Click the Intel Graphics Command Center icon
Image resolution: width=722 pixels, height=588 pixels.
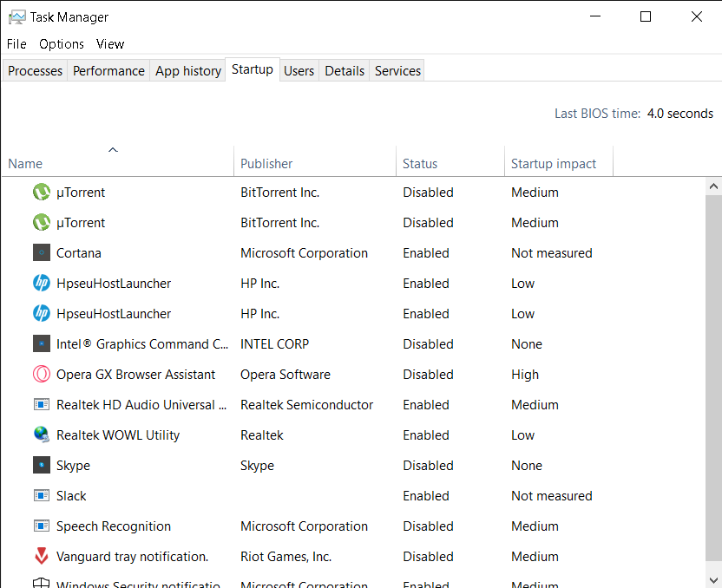click(42, 344)
